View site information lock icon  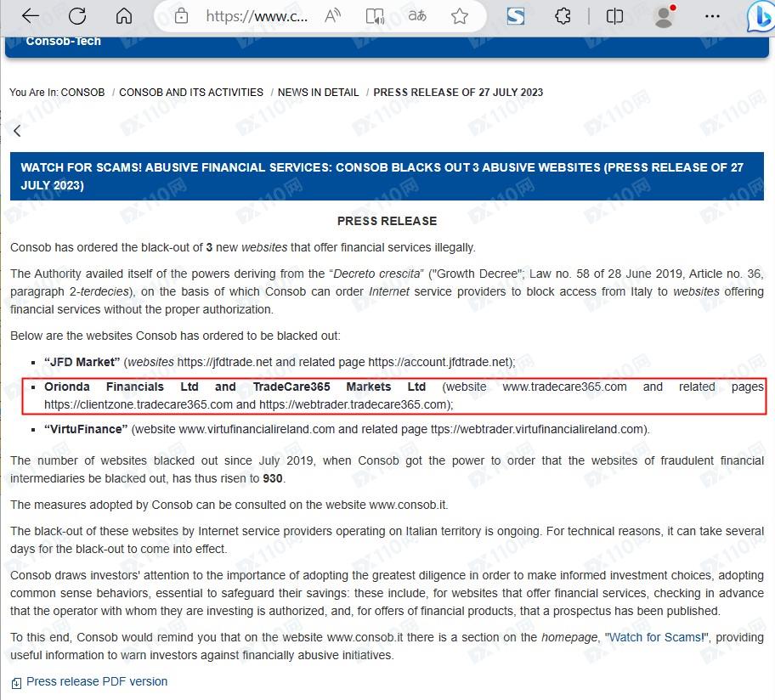[180, 16]
